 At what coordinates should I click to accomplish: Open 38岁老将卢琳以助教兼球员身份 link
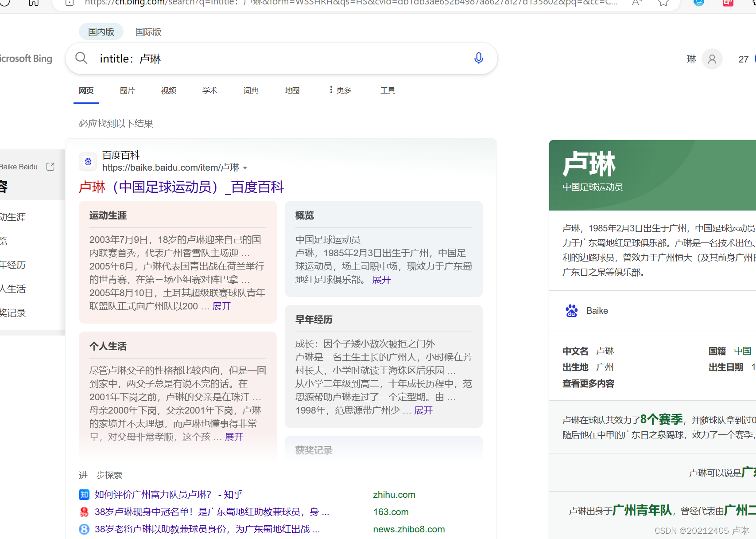point(207,529)
